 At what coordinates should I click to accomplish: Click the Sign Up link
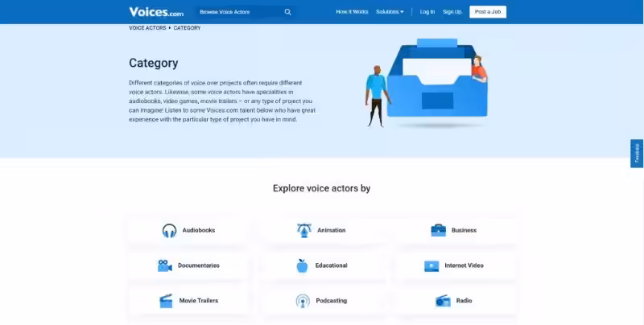(x=452, y=12)
